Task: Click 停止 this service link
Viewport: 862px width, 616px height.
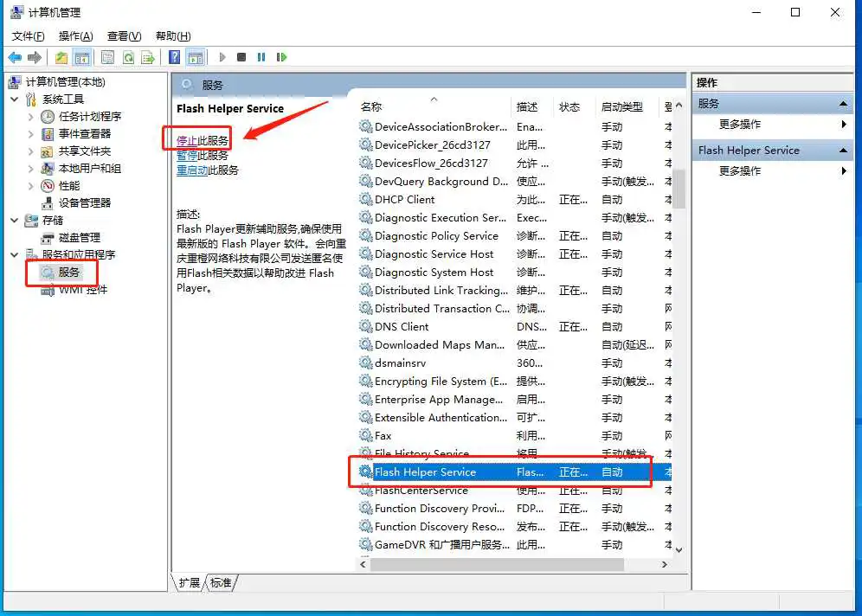Action: click(x=187, y=141)
